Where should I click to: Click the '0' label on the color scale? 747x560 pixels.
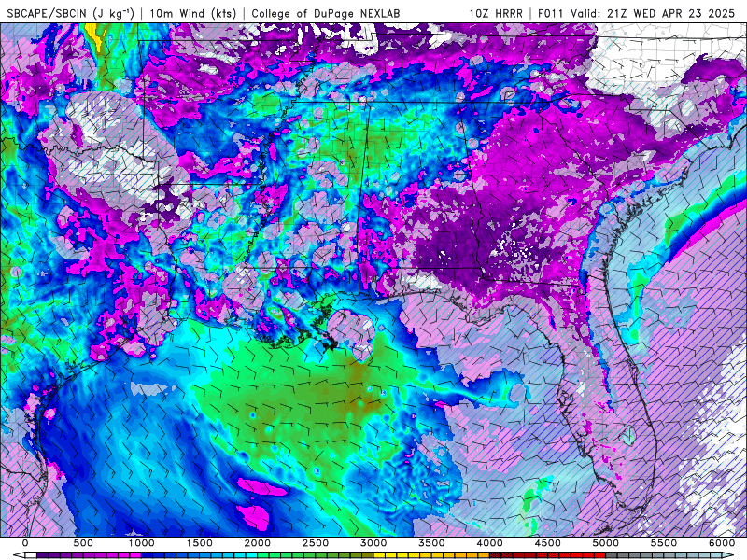[25, 543]
